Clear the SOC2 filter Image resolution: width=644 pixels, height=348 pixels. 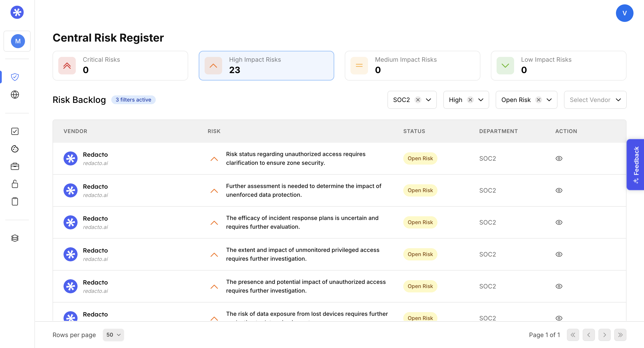pyautogui.click(x=418, y=100)
